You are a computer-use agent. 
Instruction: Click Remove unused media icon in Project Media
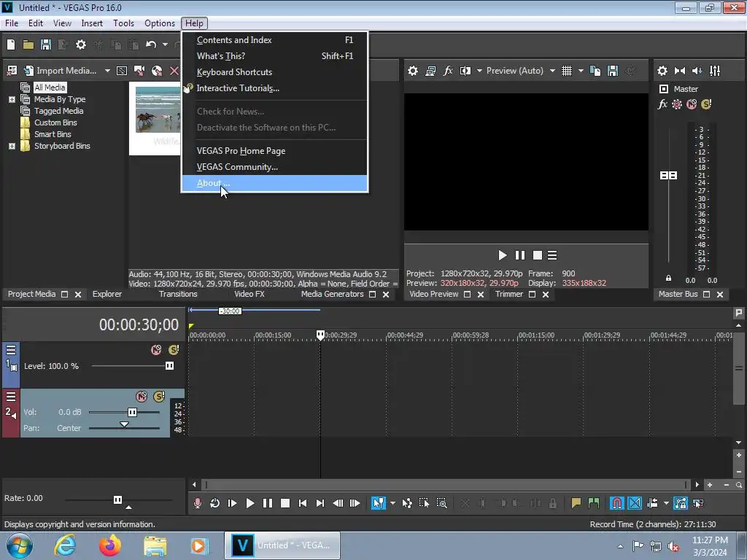coord(12,71)
